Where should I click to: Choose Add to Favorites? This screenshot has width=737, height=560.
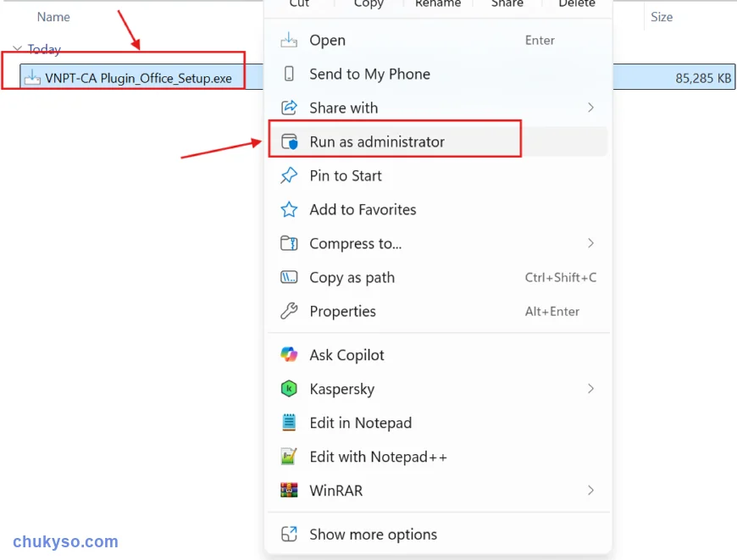438,209
